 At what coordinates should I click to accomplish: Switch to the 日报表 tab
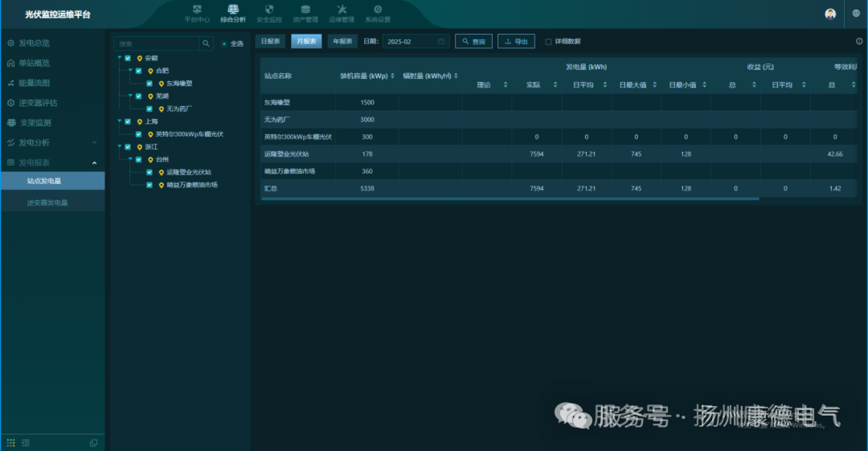coord(271,41)
